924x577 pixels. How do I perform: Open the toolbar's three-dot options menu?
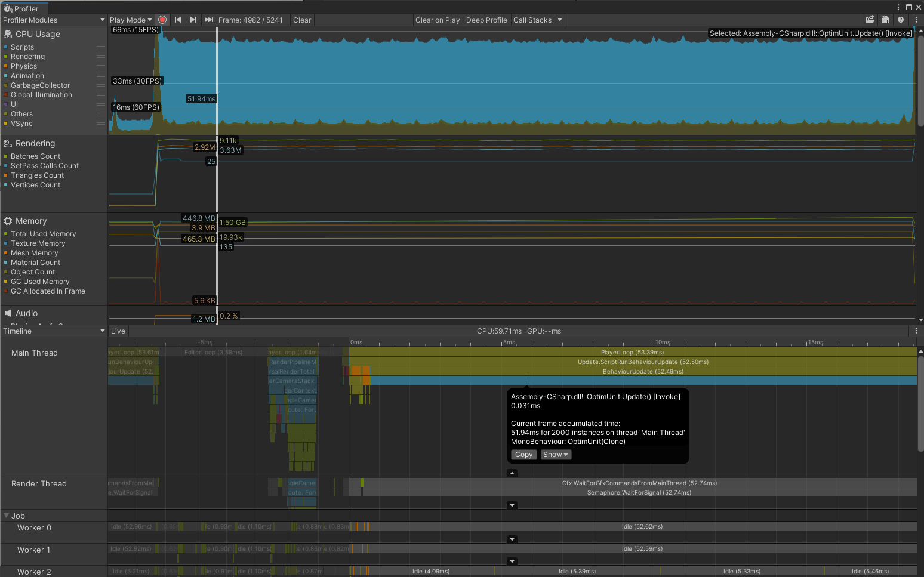click(x=916, y=20)
